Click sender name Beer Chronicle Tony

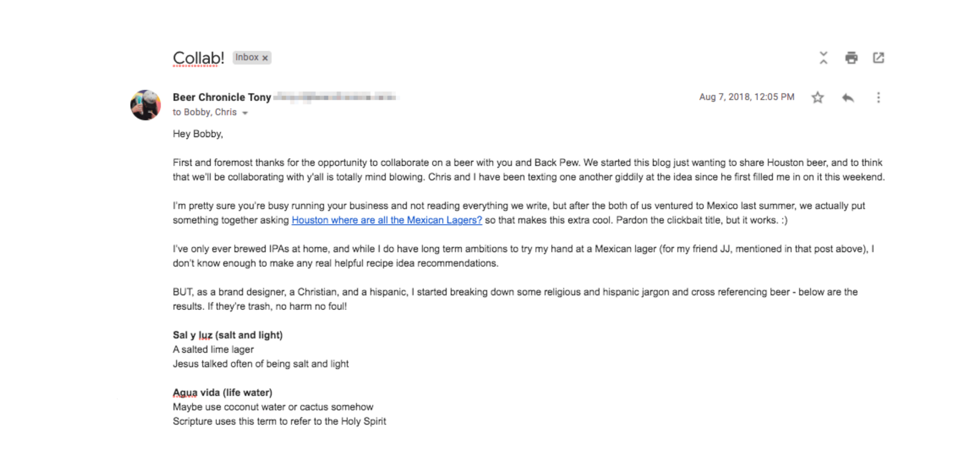(222, 97)
